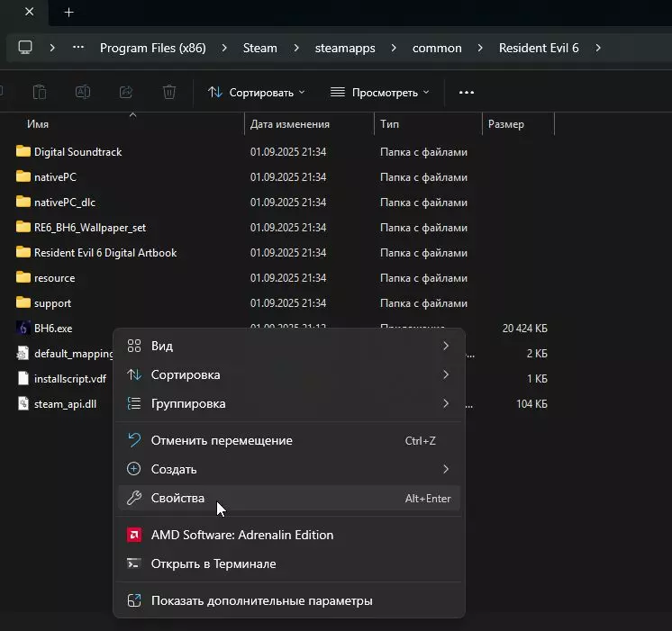Select Показать дополнительные параметры option
This screenshot has height=631, width=672.
point(261,600)
